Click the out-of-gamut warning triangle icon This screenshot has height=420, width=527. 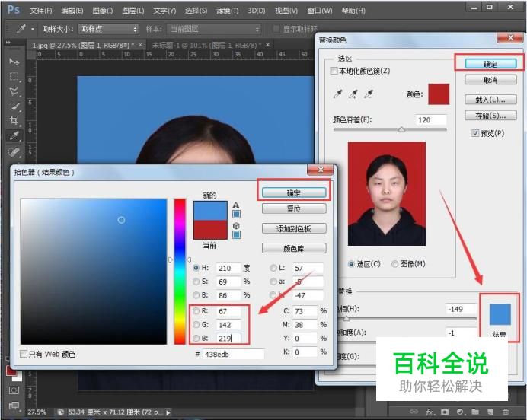pos(236,205)
